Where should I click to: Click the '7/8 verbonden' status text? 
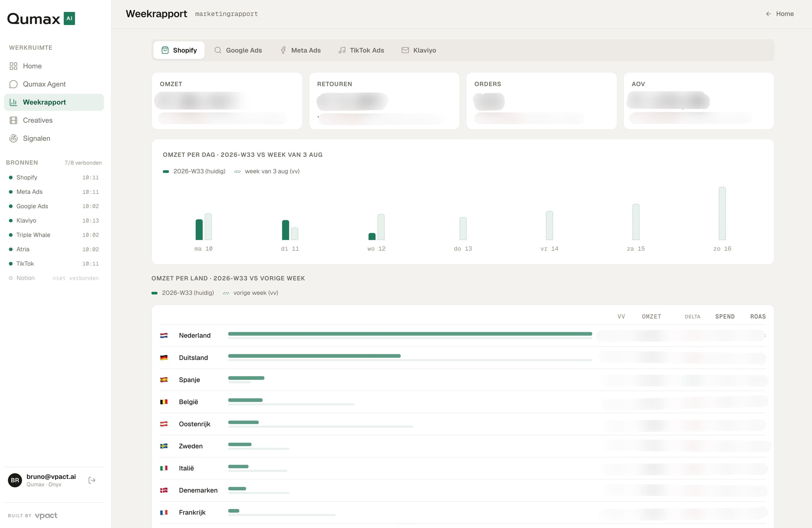83,163
